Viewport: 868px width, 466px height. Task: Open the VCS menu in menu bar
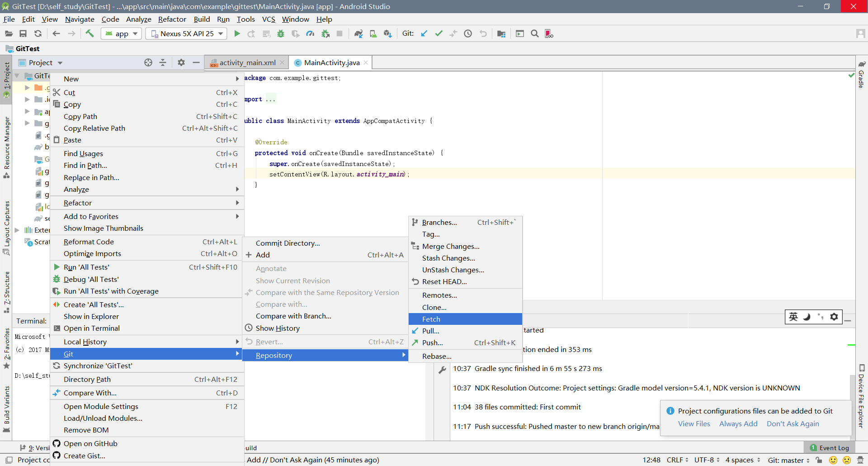click(x=269, y=19)
